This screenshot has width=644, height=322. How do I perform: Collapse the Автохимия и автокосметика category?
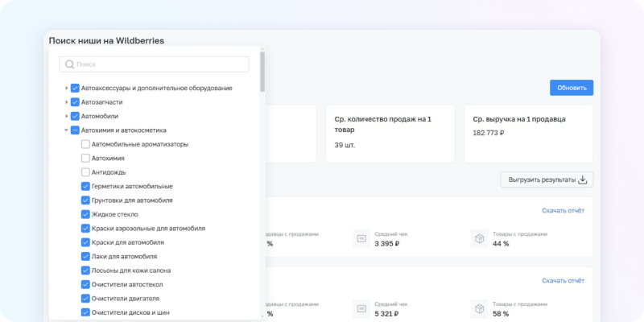(66, 130)
